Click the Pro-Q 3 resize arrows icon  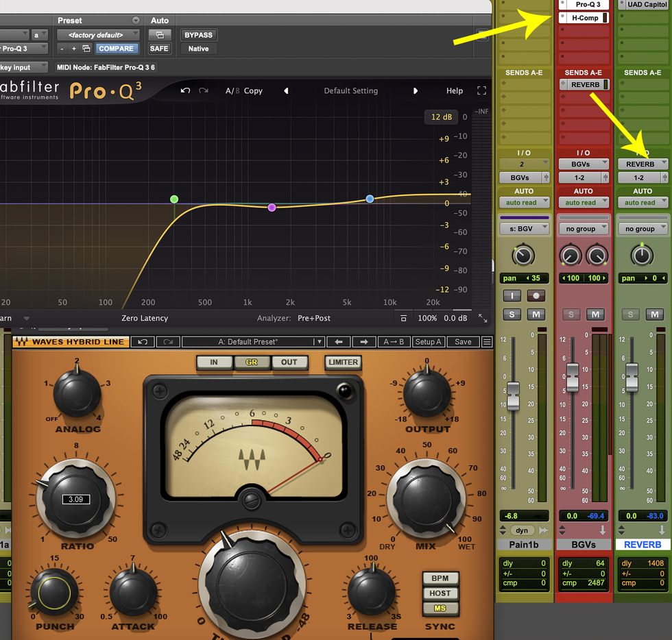pos(483,318)
